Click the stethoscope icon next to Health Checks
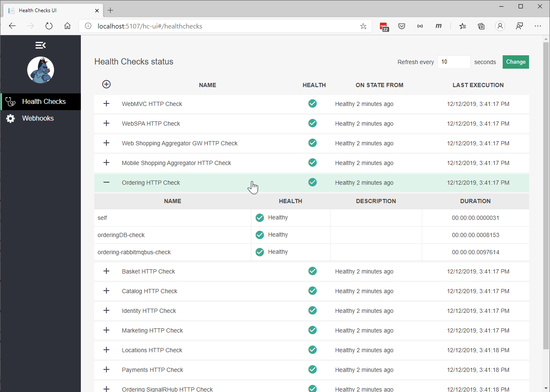The height and width of the screenshot is (392, 550). pyautogui.click(x=10, y=101)
